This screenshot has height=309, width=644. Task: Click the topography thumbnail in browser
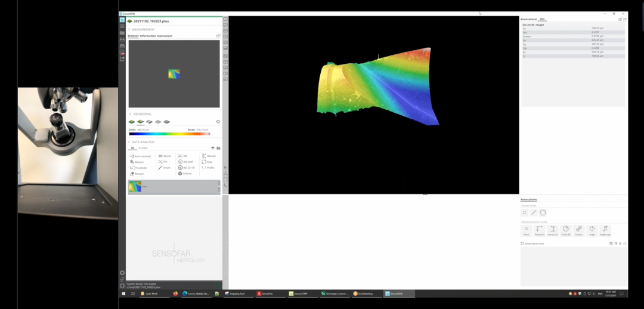(x=174, y=74)
